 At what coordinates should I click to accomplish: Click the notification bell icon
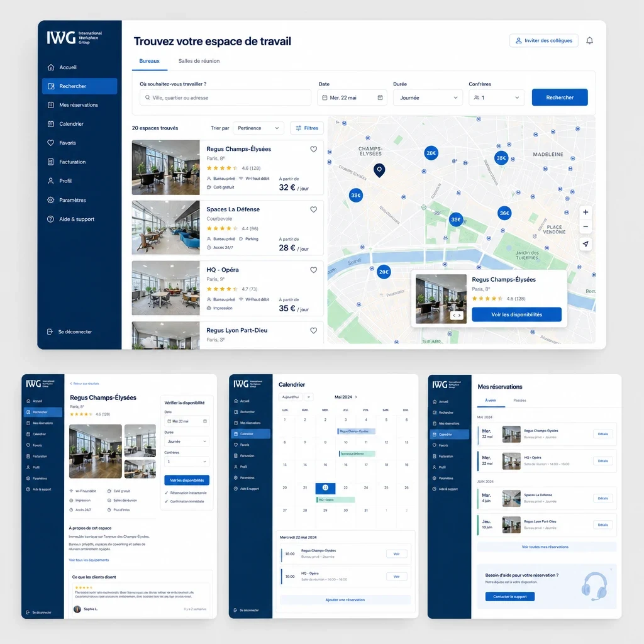589,41
